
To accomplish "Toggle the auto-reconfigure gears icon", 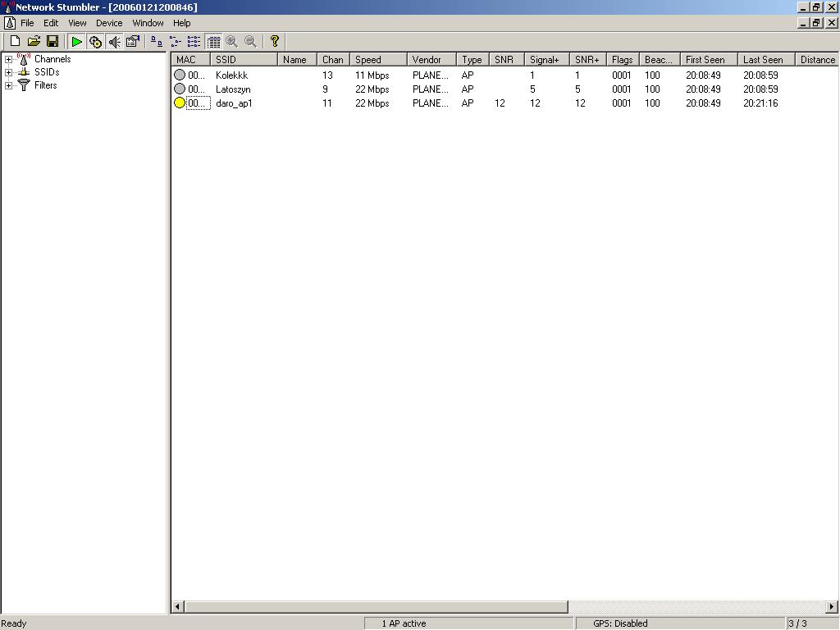I will (x=95, y=41).
